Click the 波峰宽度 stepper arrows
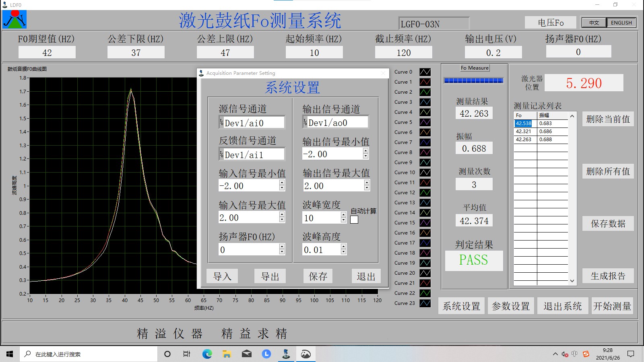Image resolution: width=644 pixels, height=362 pixels. coord(343,218)
